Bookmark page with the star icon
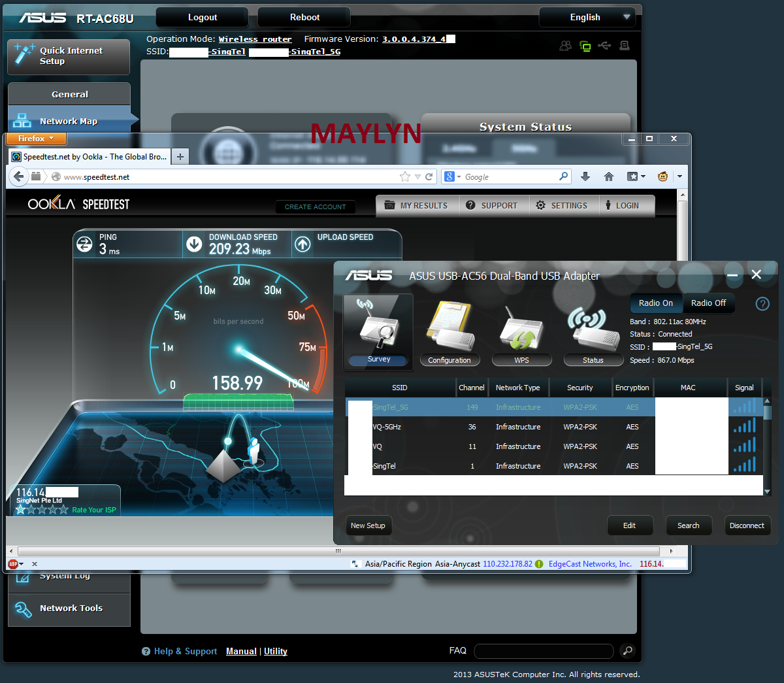 click(x=405, y=176)
